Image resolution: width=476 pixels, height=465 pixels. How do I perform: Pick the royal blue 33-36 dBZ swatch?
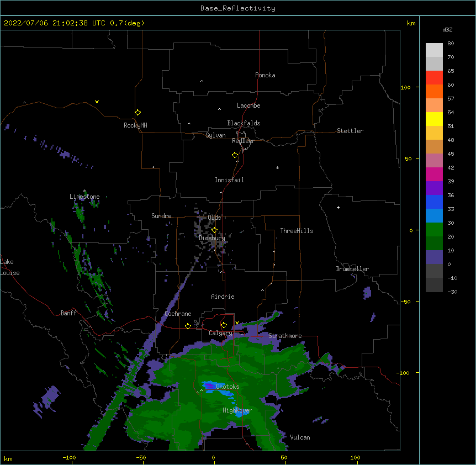pos(434,202)
